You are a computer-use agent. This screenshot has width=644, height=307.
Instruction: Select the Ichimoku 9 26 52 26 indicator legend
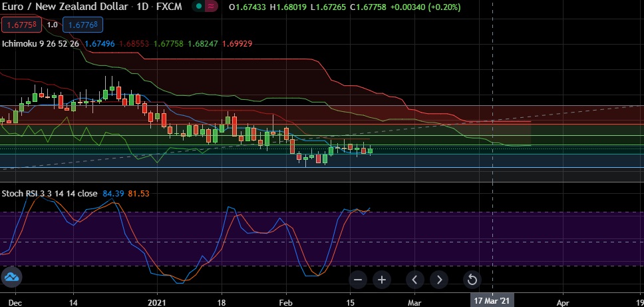tap(41, 43)
